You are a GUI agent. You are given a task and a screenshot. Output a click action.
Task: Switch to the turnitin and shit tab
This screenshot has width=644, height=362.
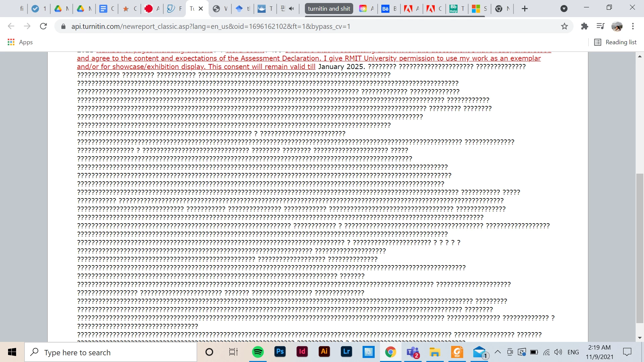point(329,9)
